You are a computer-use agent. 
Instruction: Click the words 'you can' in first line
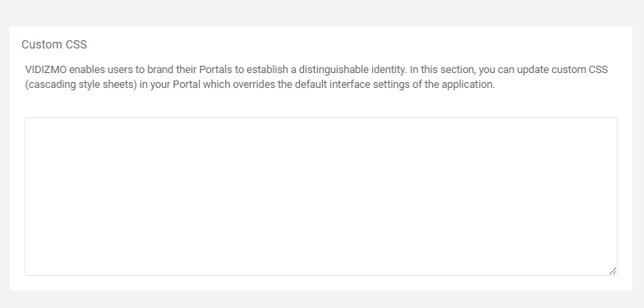pos(496,70)
